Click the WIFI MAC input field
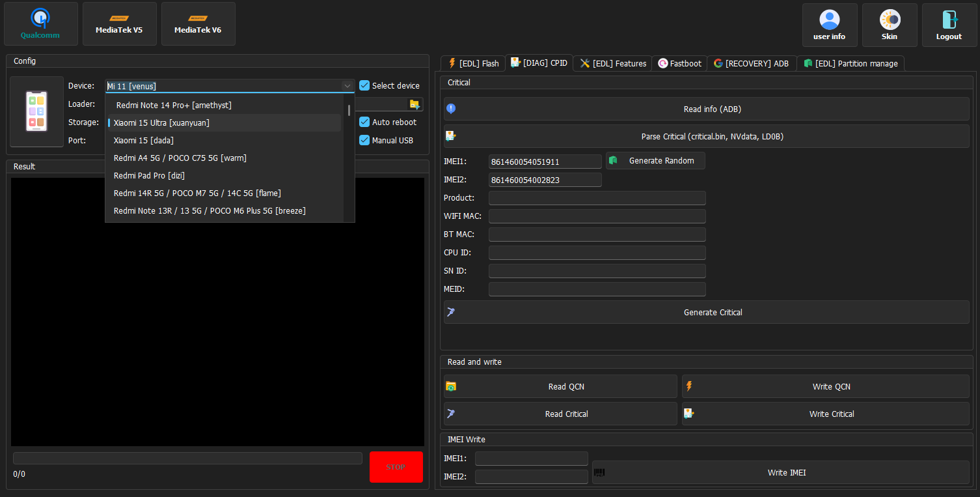Viewport: 980px width, 497px height. (597, 216)
